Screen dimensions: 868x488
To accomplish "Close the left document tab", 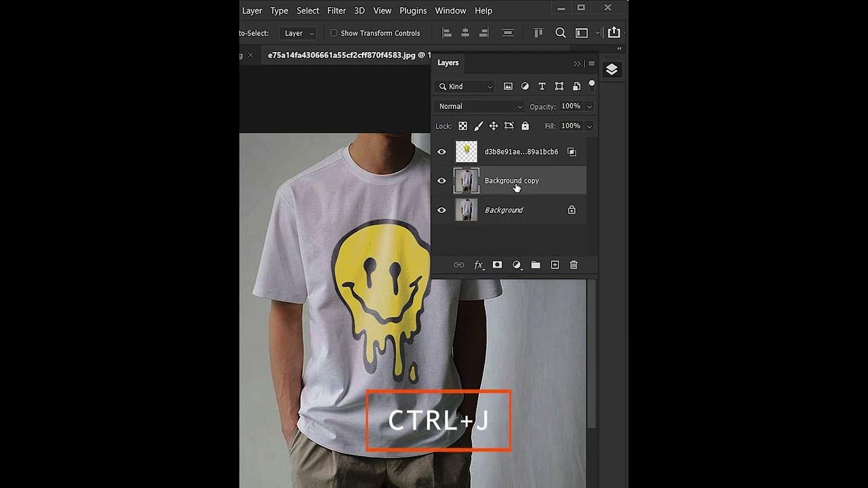I will pos(250,55).
